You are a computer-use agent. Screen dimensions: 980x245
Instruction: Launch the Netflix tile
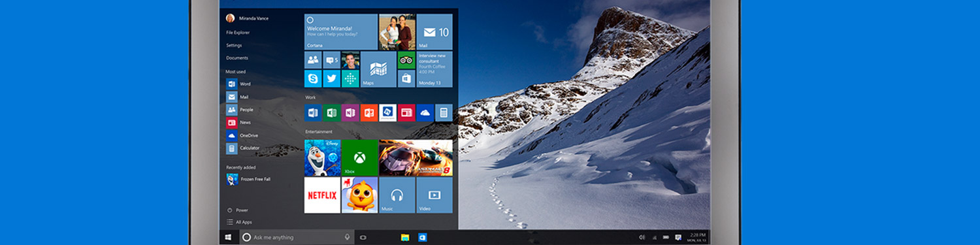322,195
